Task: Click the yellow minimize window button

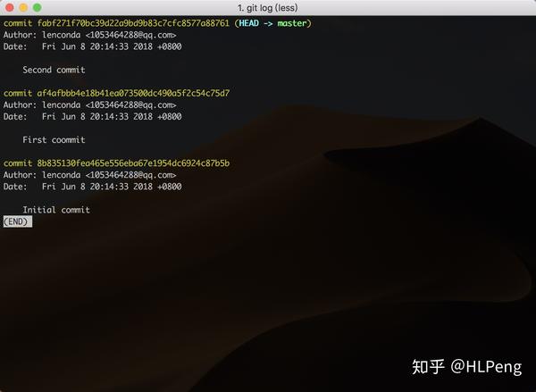Action: (x=23, y=7)
